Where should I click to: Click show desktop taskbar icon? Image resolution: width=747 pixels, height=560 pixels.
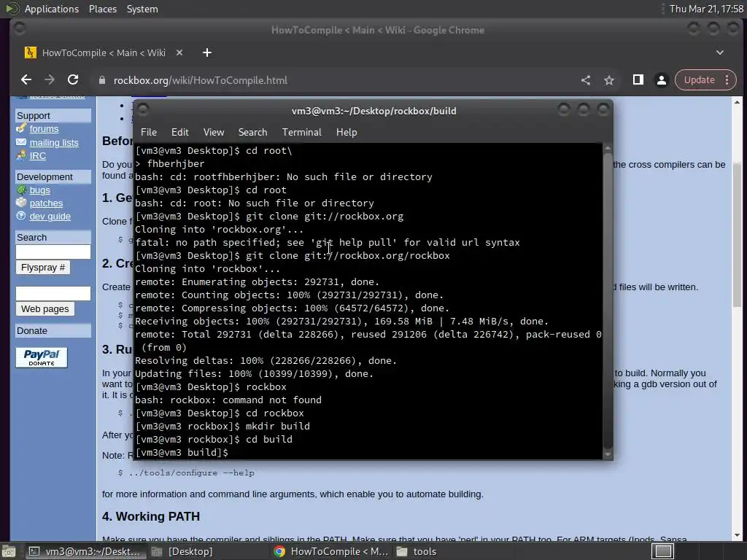tap(9, 551)
